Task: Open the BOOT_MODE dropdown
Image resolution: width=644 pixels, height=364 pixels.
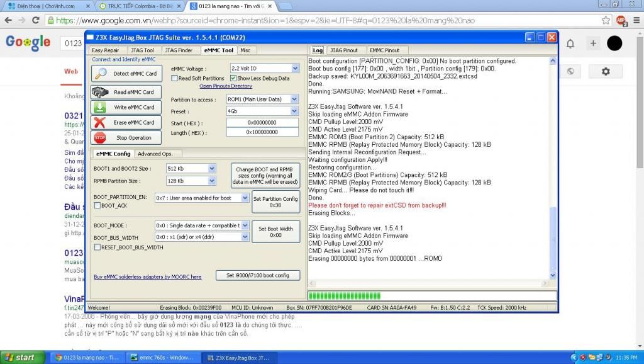Action: [245, 225]
